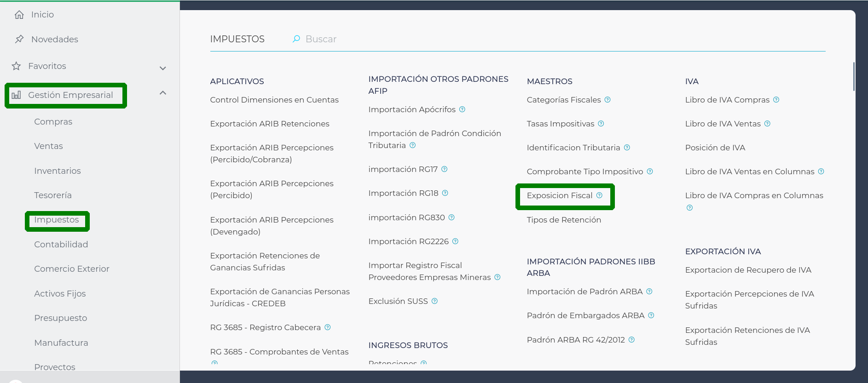Viewport: 868px width, 383px height.
Task: Click the search magnifier icon
Action: 296,39
